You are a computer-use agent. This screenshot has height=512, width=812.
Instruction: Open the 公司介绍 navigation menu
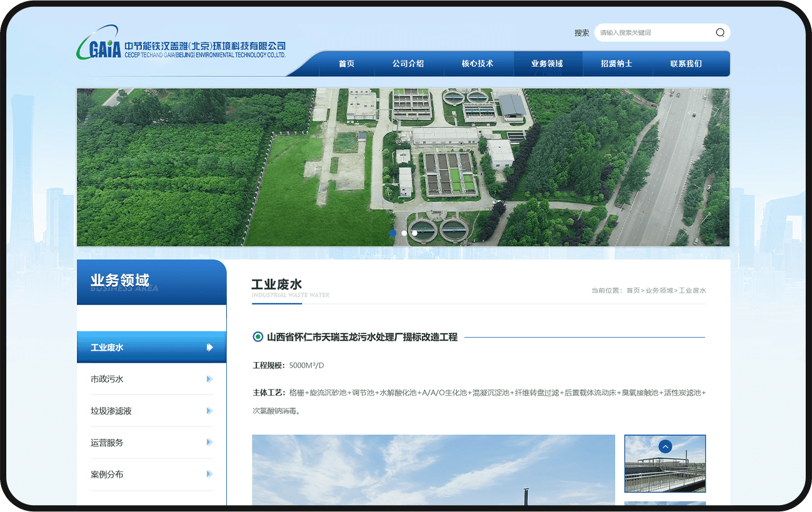408,64
